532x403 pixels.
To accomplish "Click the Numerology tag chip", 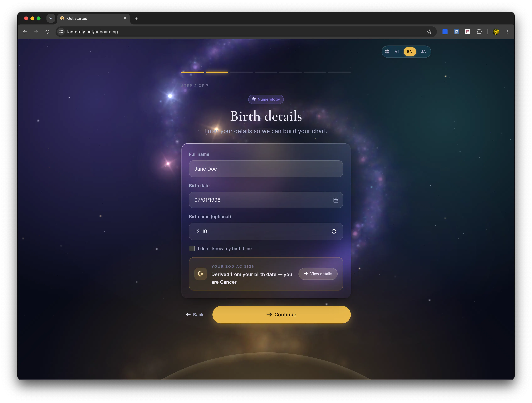I will pyautogui.click(x=266, y=99).
